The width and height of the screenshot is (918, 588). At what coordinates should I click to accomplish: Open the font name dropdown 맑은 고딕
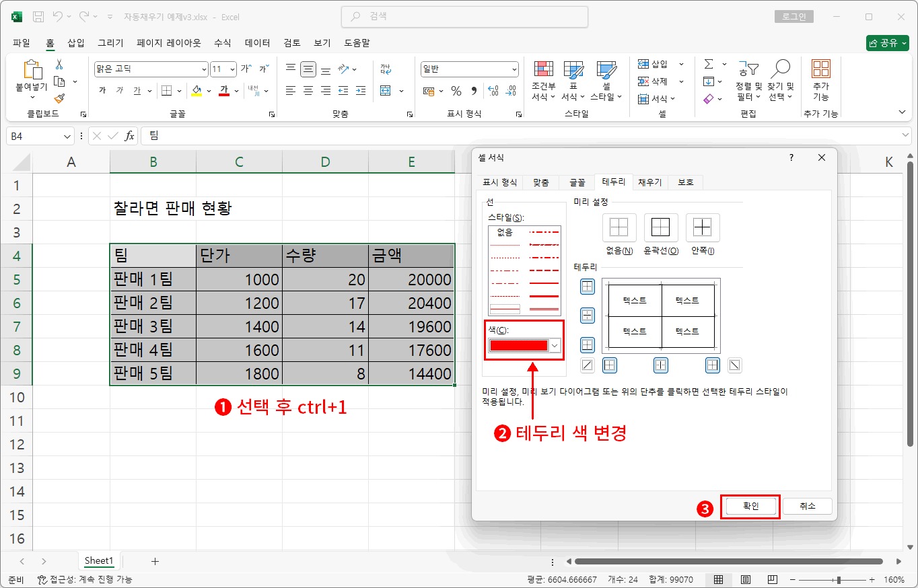point(204,69)
